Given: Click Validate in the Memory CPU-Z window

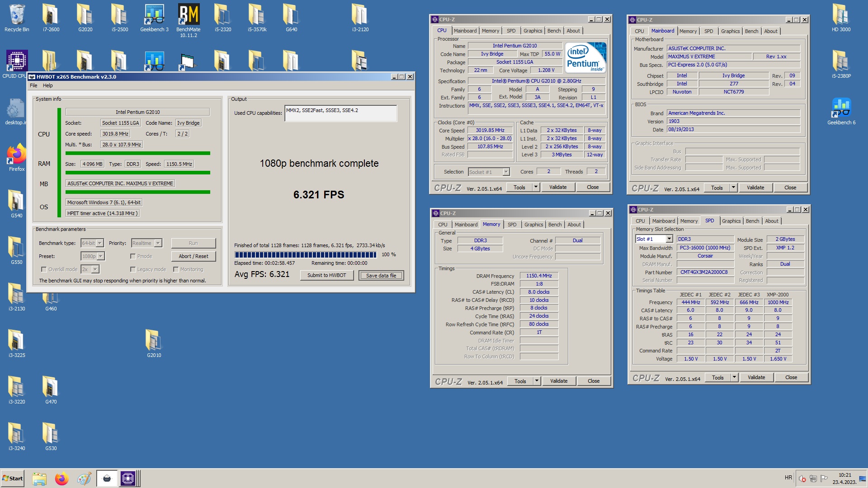Looking at the screenshot, I should [559, 381].
